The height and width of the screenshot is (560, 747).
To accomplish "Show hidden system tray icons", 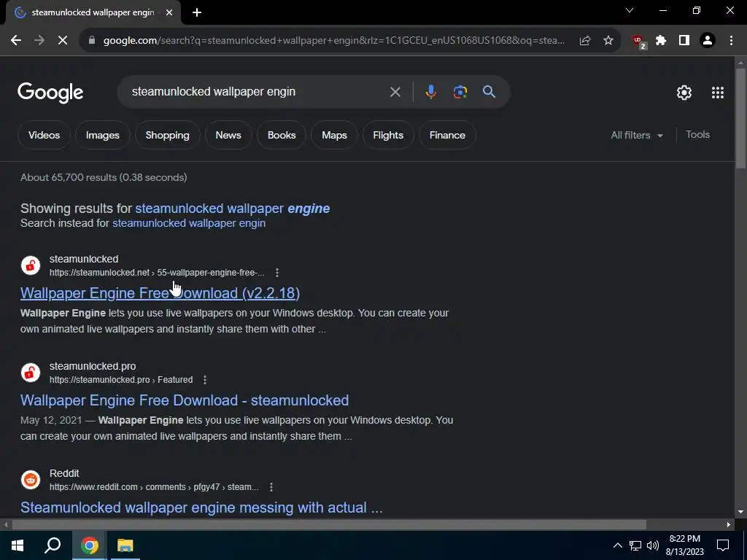I will pos(617,545).
